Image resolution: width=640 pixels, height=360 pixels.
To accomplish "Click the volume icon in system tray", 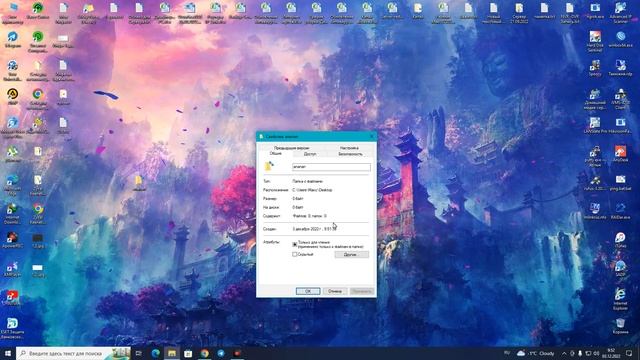I will (596, 353).
